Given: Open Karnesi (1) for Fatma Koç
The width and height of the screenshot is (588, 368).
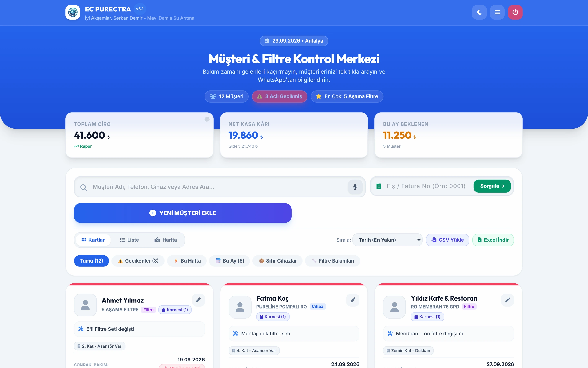Looking at the screenshot, I should [x=273, y=317].
